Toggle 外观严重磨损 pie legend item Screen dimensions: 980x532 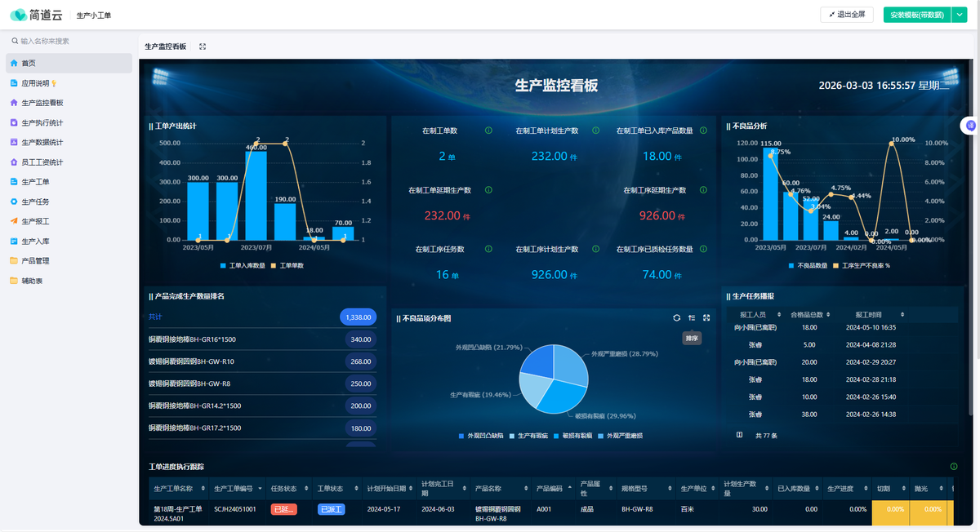click(x=621, y=437)
